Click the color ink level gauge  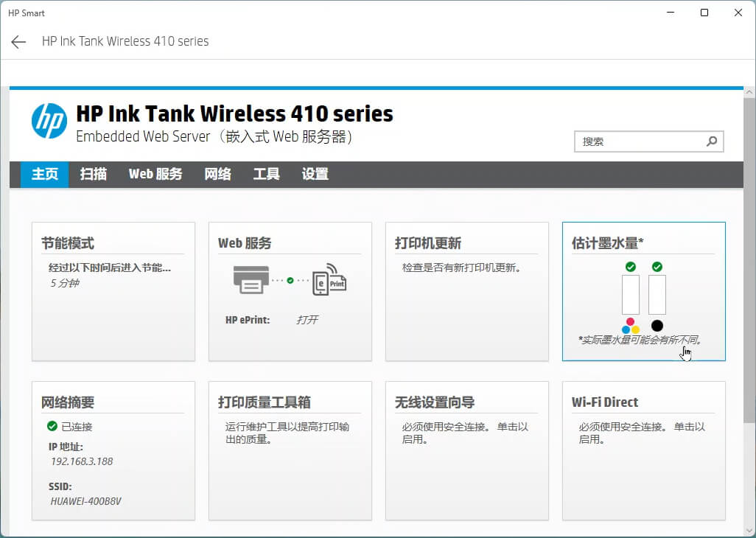tap(631, 295)
